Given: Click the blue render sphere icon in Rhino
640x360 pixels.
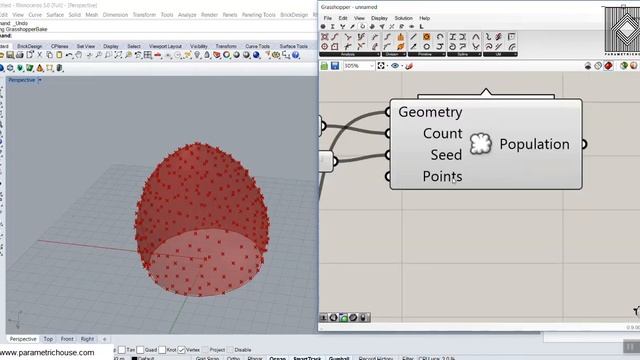Looking at the screenshot, I should pyautogui.click(x=256, y=55).
